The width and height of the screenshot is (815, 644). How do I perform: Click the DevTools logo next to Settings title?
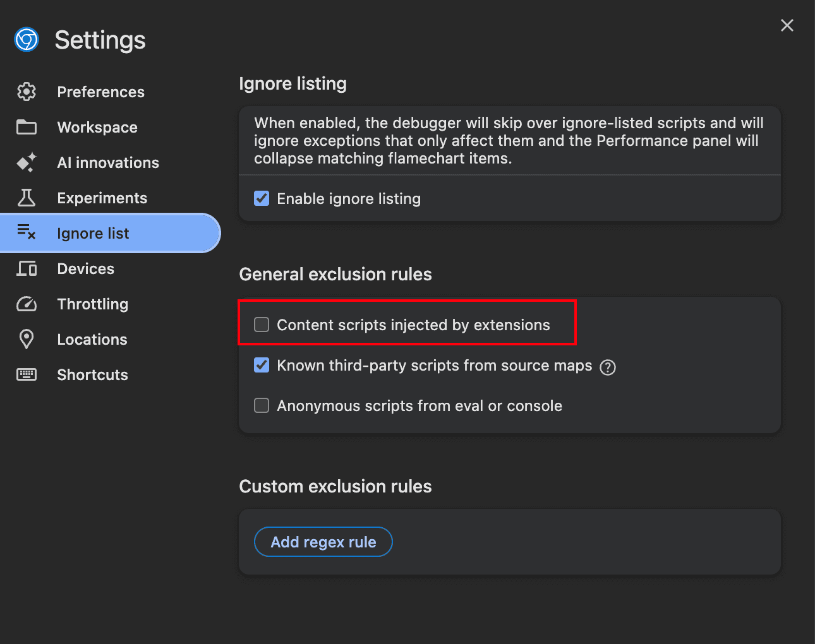point(26,39)
